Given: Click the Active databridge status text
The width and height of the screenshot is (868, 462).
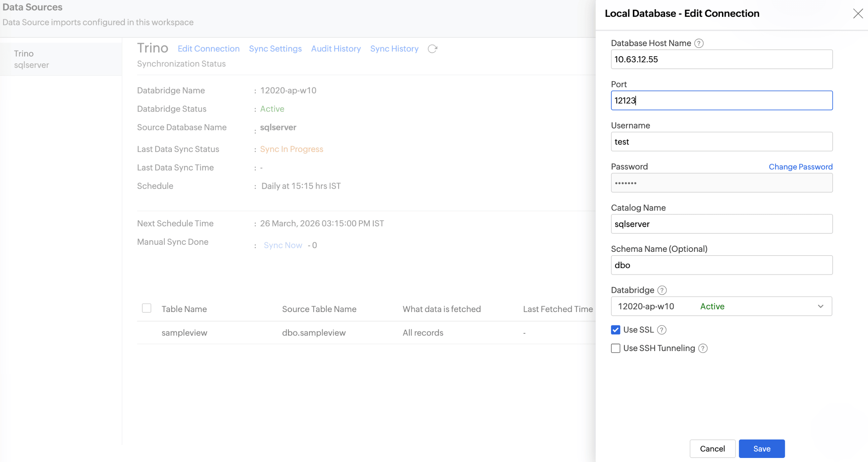Looking at the screenshot, I should [272, 109].
